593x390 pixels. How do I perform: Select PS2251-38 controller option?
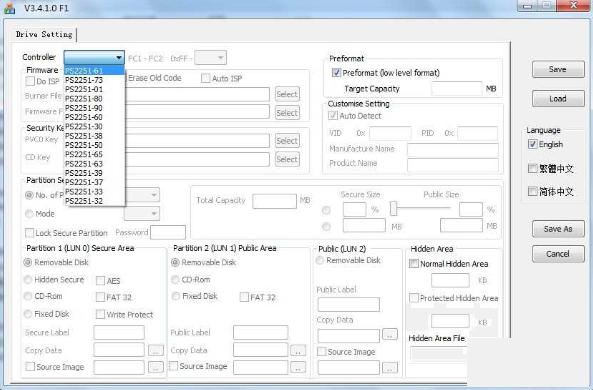[x=94, y=135]
